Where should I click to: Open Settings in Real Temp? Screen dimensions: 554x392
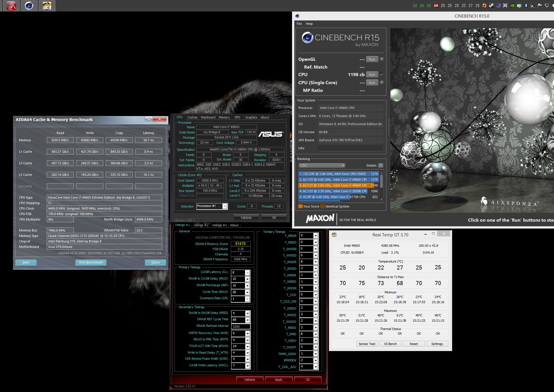coord(437,344)
